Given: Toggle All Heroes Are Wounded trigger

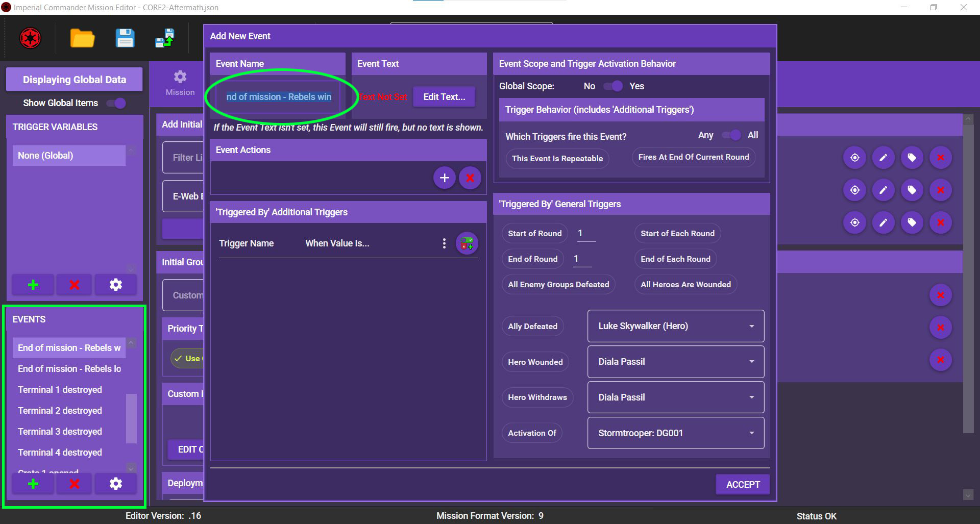Looking at the screenshot, I should (x=685, y=285).
